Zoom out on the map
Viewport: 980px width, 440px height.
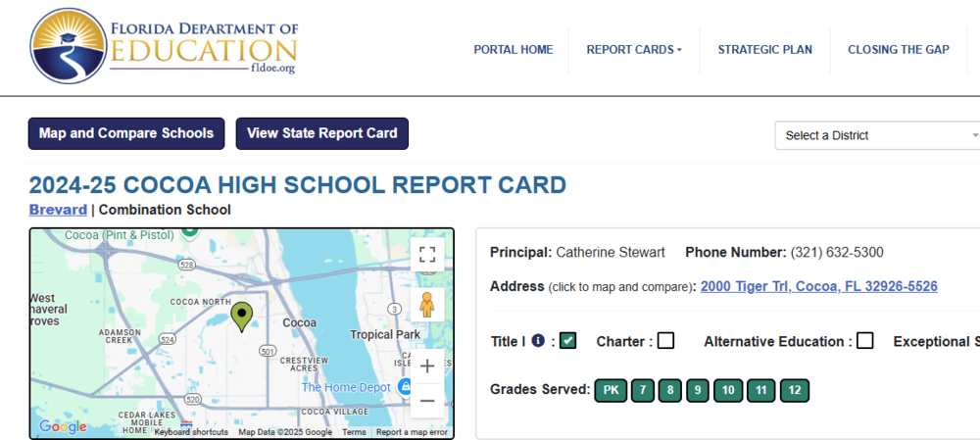tap(427, 401)
